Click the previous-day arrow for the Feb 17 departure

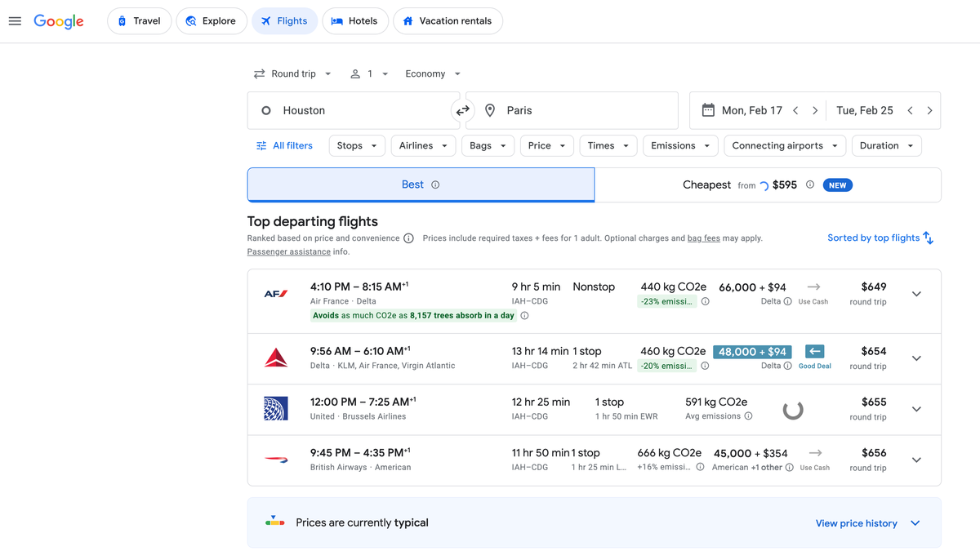(x=795, y=109)
